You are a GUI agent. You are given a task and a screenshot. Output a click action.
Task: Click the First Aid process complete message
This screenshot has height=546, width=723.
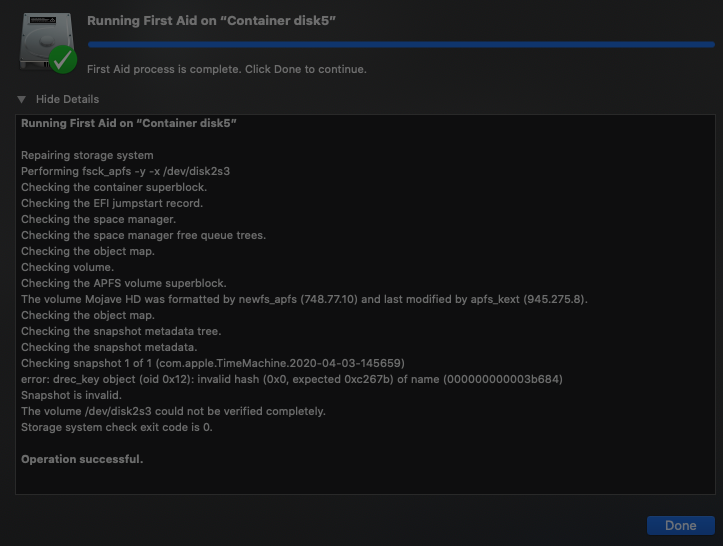point(227,69)
